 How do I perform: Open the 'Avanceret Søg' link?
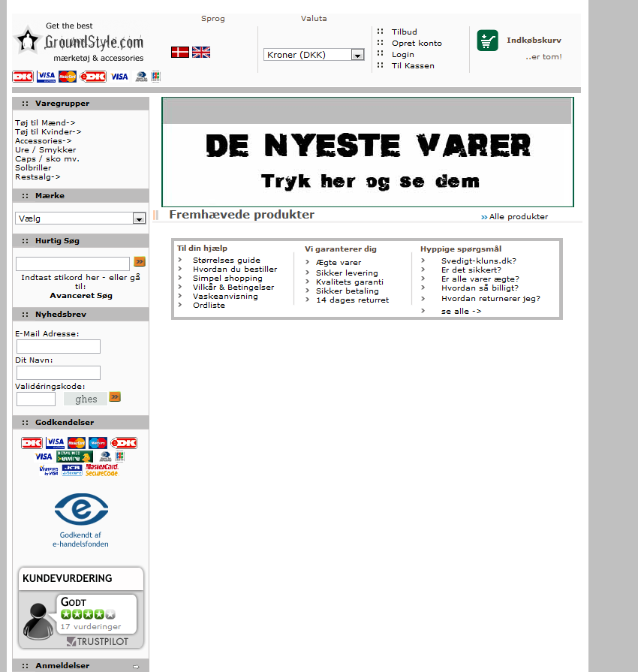(x=81, y=296)
